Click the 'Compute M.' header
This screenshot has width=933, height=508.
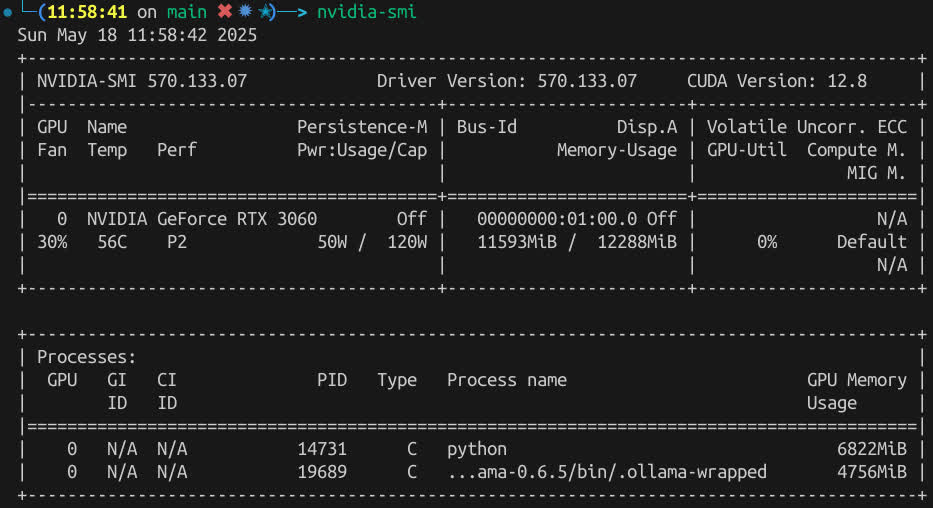(856, 150)
